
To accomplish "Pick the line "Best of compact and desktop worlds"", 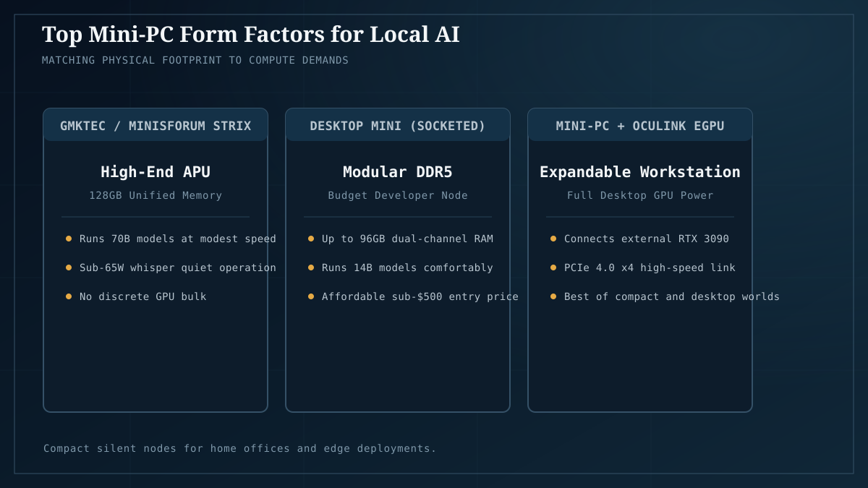I will point(672,296).
